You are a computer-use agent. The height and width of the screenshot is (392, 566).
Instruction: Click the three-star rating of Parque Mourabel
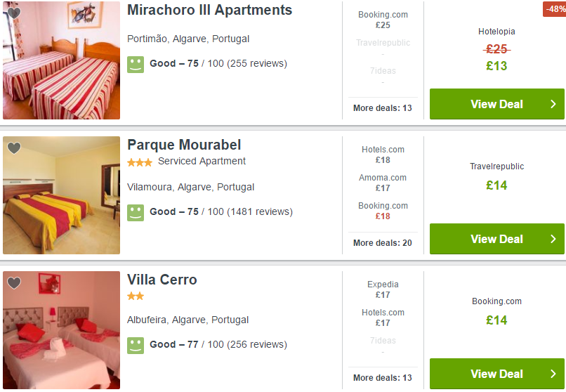(140, 162)
